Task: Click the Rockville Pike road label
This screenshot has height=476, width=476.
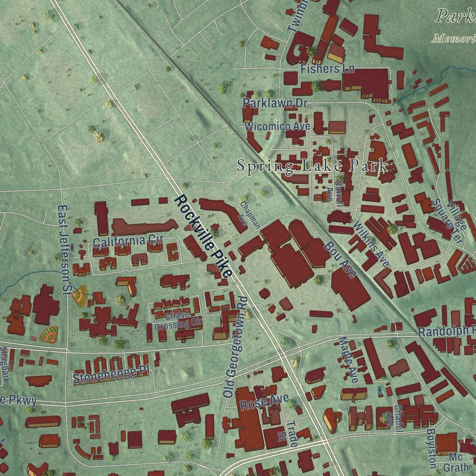Action: (x=203, y=236)
